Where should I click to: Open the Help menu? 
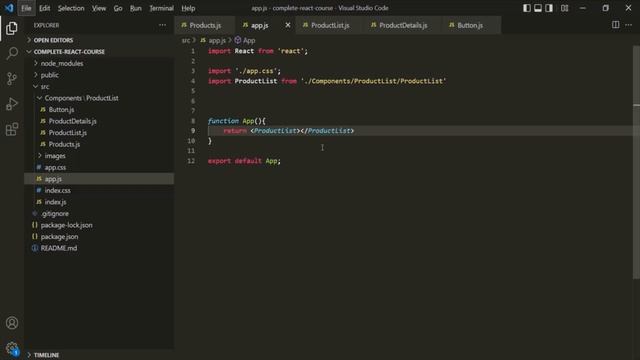coord(188,8)
